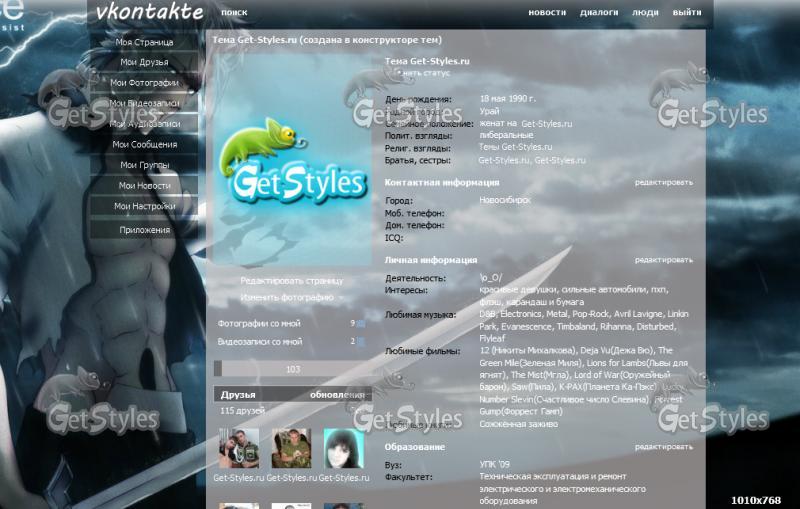Open Мои Настройки in the sidebar
Viewport: 800px width, 509px height.
pyautogui.click(x=144, y=206)
